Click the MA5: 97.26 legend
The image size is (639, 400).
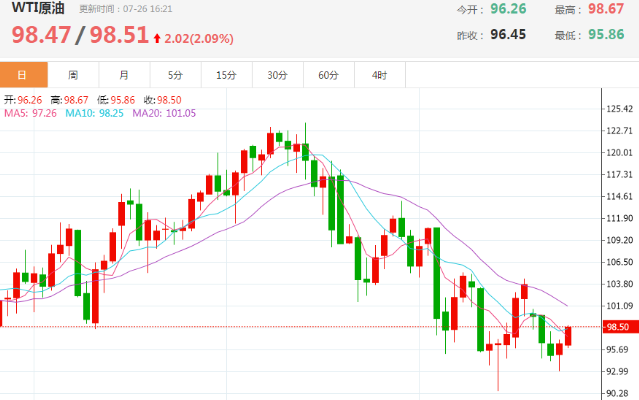pyautogui.click(x=31, y=113)
